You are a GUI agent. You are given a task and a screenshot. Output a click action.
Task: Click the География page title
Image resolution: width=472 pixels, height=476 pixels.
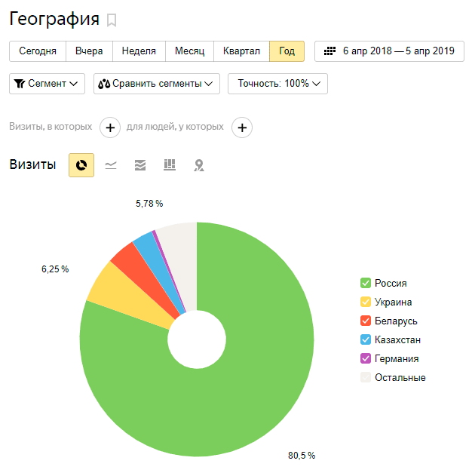54,19
